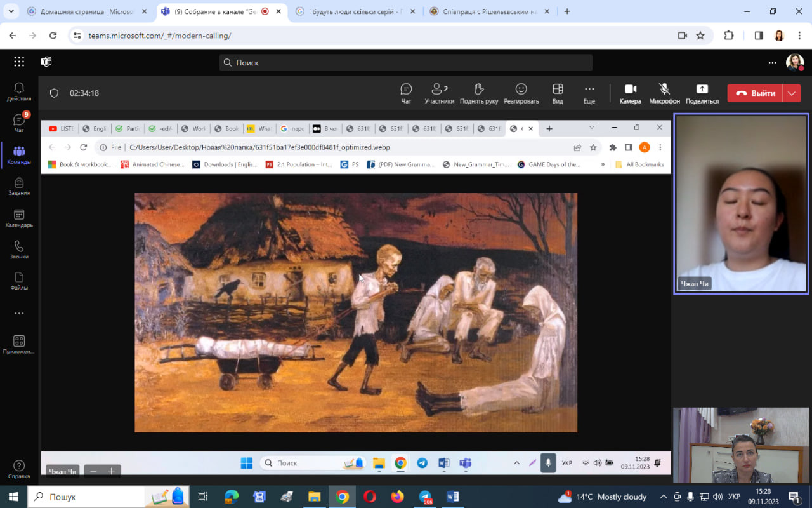
Task: Open the meeting Чат panel
Action: point(406,93)
